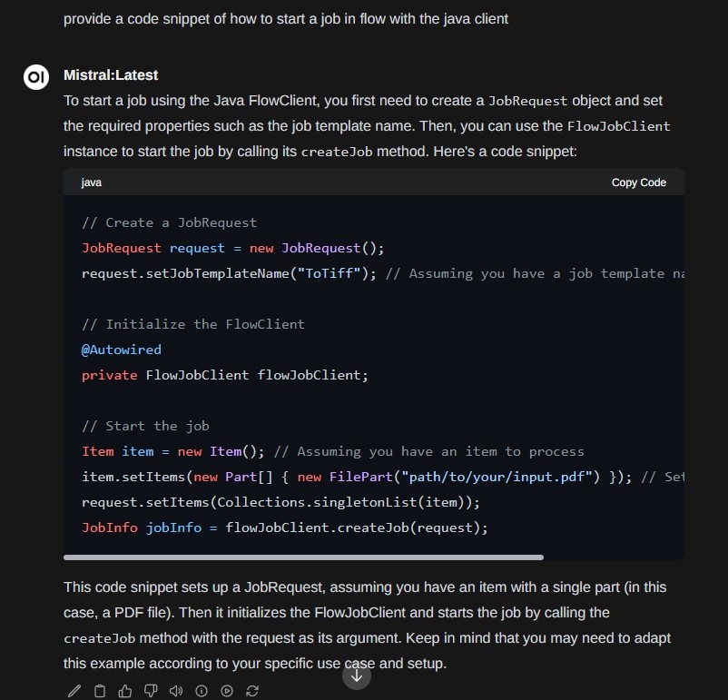Click the circular play icon below the response

point(226,690)
